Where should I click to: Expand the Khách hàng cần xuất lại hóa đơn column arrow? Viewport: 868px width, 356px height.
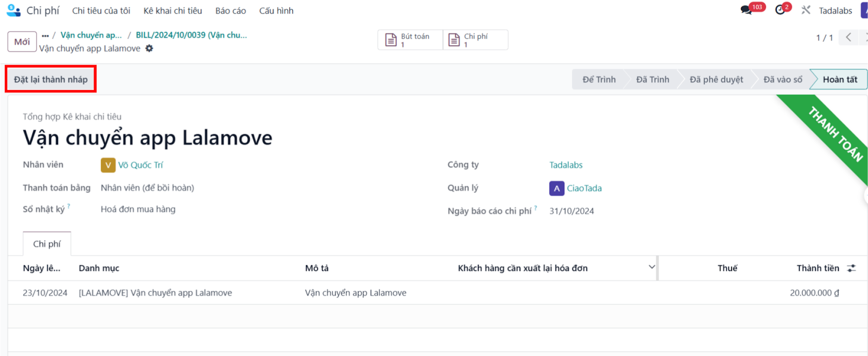tap(652, 267)
